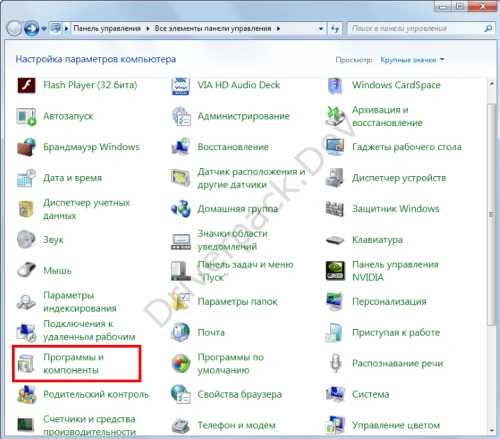Open the Звук speaker icon
Viewport: 500px width, 439px height.
[x=26, y=240]
